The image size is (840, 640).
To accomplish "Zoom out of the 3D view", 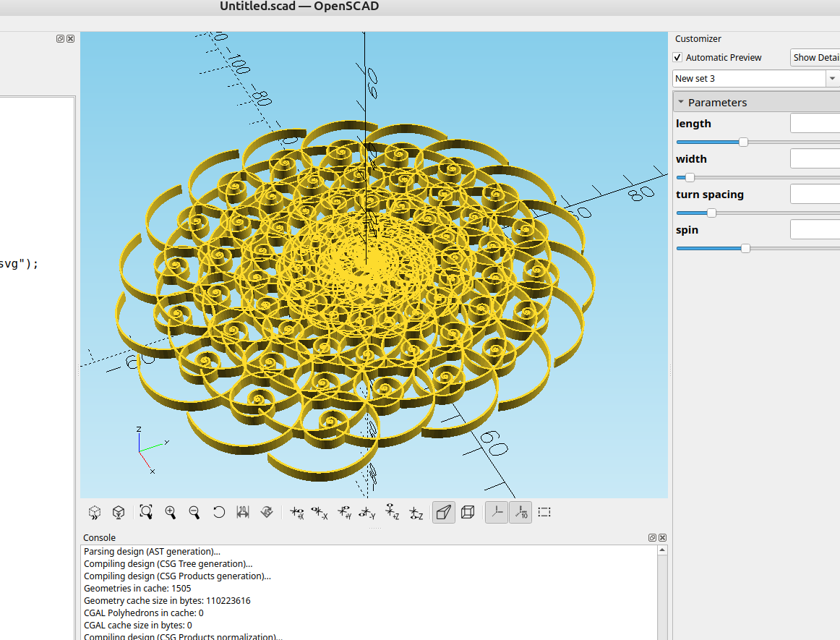I will click(194, 513).
